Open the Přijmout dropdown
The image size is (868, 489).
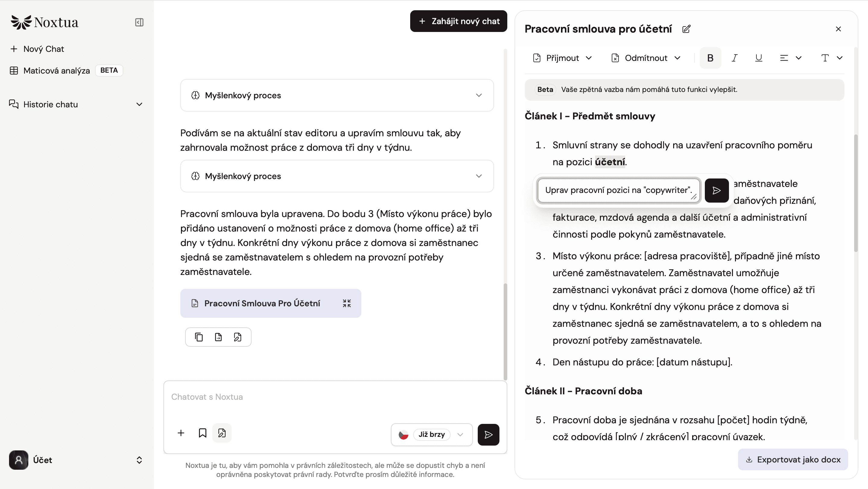click(562, 58)
